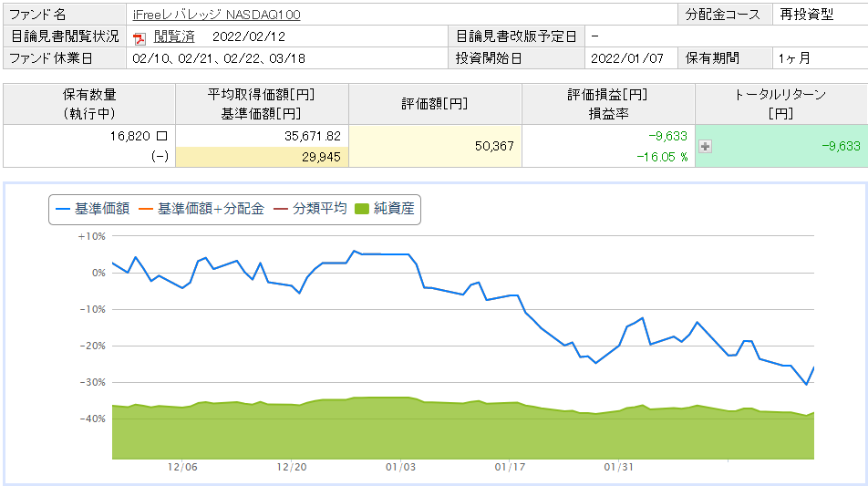Image resolution: width=868 pixels, height=486 pixels.
Task: Toggle the 分類平均 red legend item
Action: coord(310,209)
